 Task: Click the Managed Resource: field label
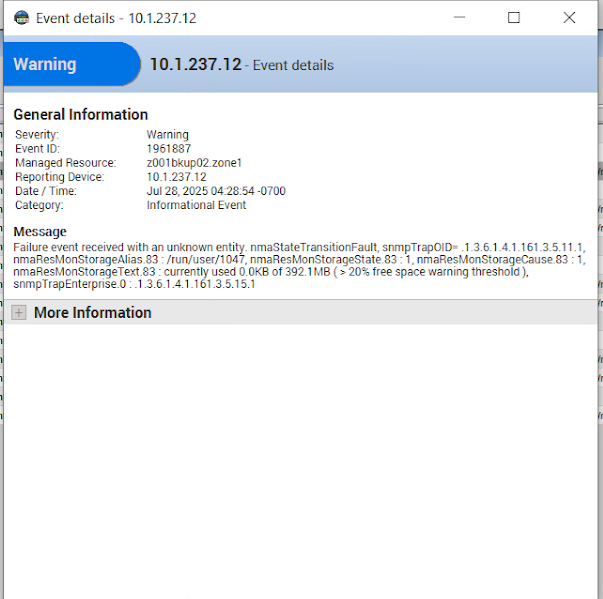65,163
